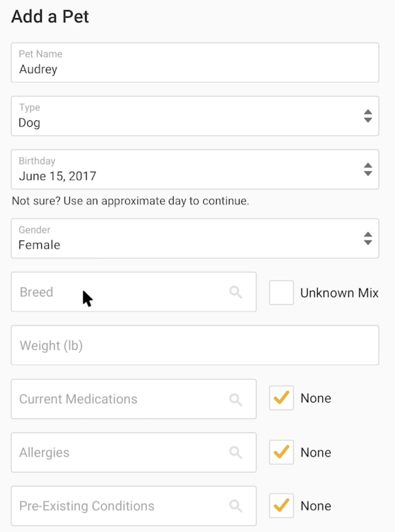The image size is (395, 532).
Task: Click the June 15, 2017 birthday value
Action: click(58, 176)
